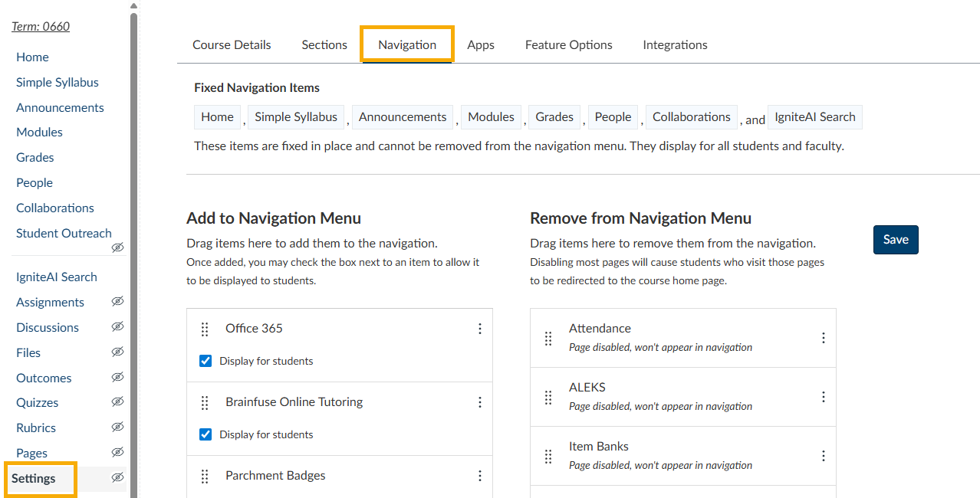This screenshot has height=498, width=980.
Task: Uncheck Display for students under Brainfuse
Action: 206,434
